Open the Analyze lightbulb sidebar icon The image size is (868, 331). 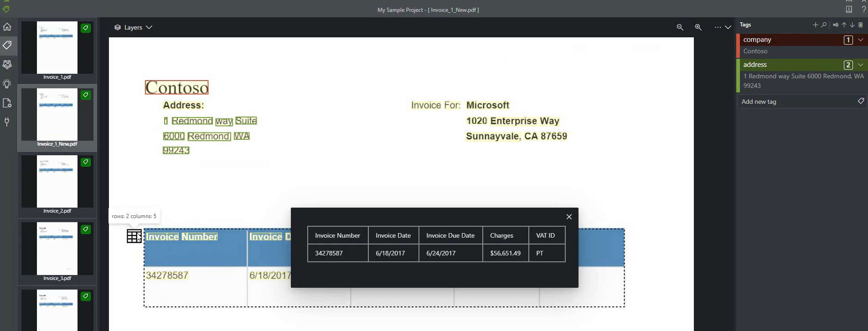click(x=7, y=84)
